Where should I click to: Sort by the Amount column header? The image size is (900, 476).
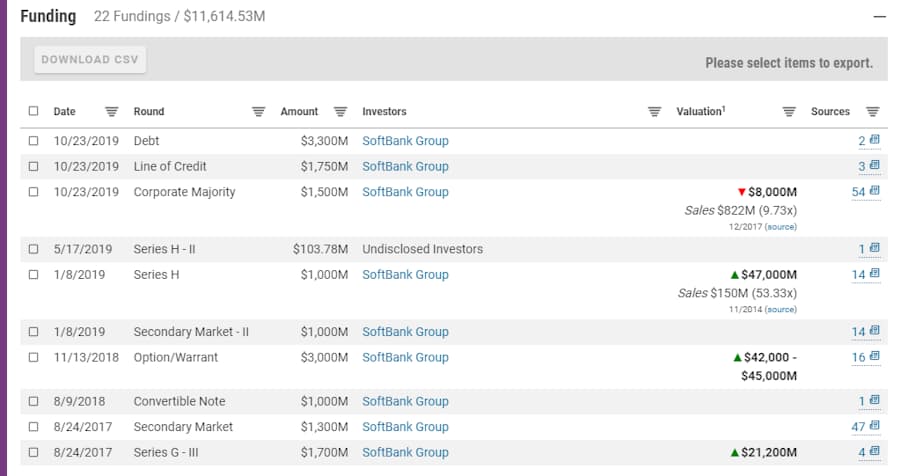tap(299, 112)
